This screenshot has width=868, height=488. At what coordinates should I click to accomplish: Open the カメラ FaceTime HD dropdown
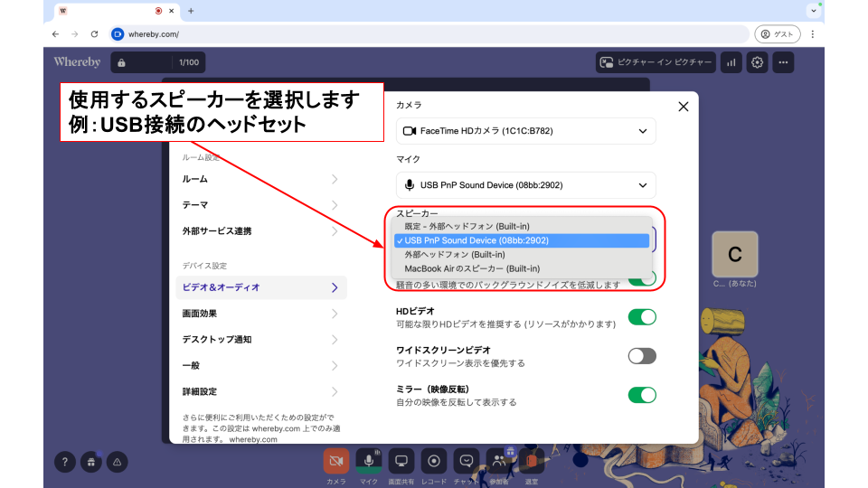tap(526, 131)
